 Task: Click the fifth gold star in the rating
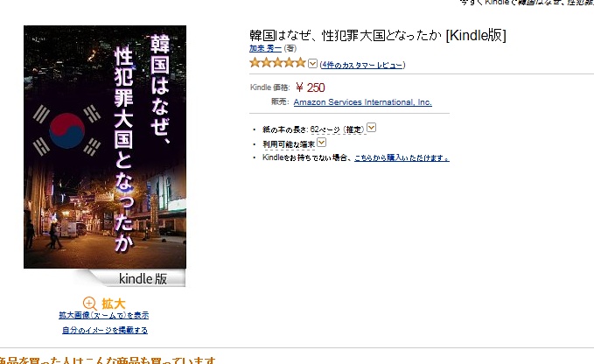300,62
